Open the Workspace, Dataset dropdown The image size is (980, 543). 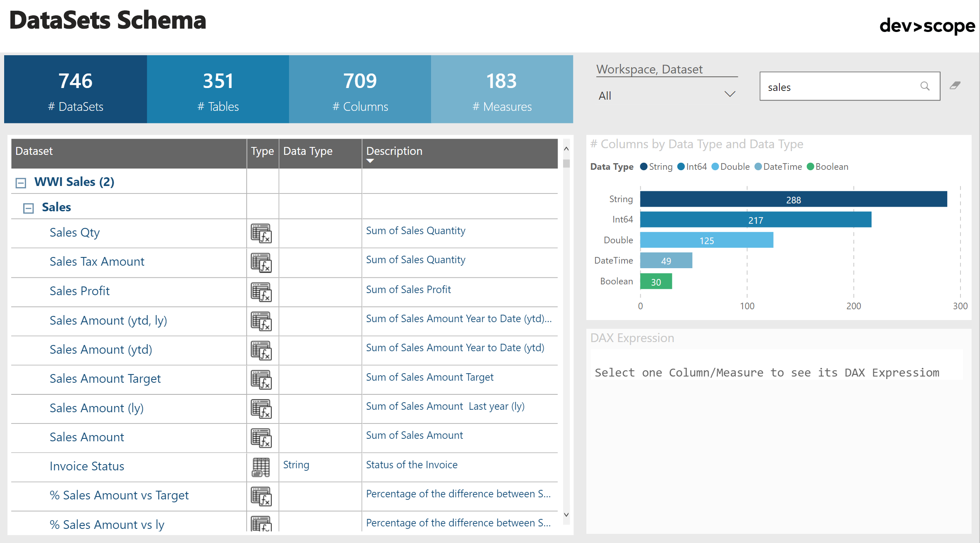[666, 95]
